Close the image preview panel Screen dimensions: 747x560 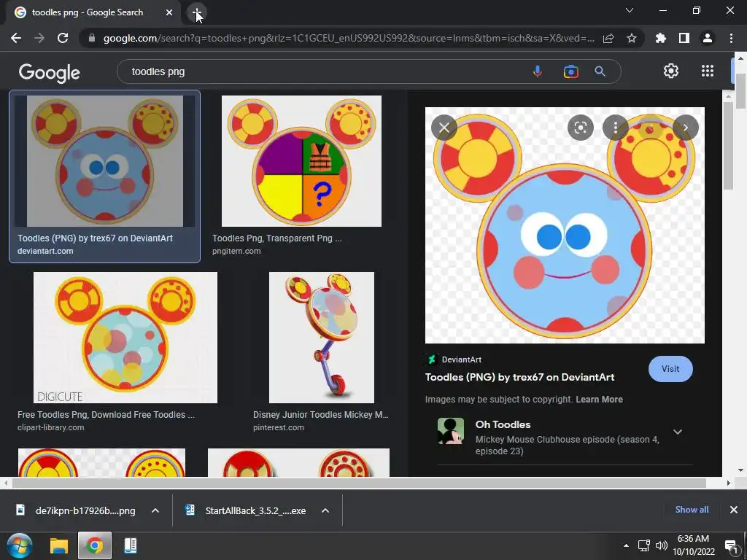pyautogui.click(x=444, y=128)
